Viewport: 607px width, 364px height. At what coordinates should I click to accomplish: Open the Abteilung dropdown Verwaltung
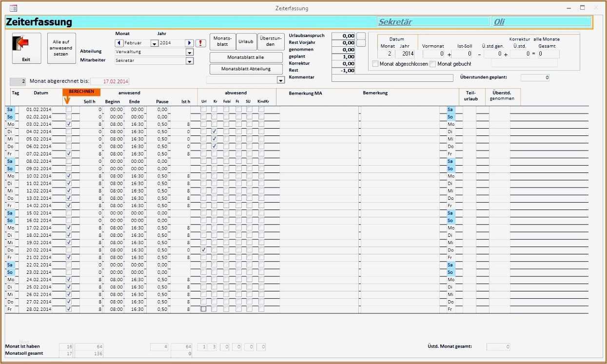(190, 52)
